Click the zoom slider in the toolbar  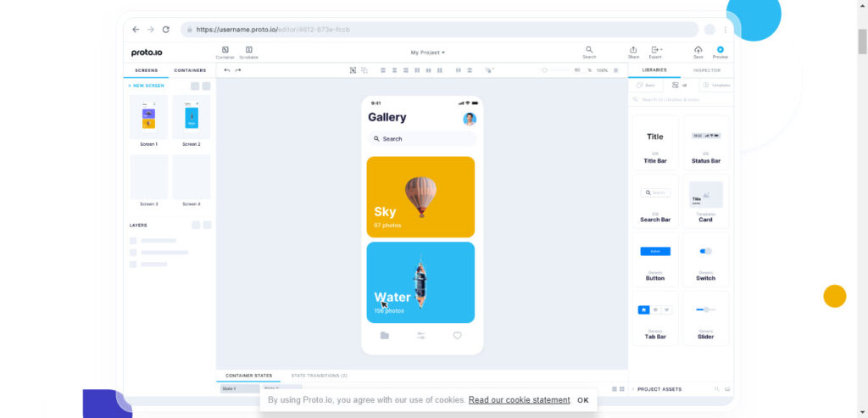coord(556,70)
